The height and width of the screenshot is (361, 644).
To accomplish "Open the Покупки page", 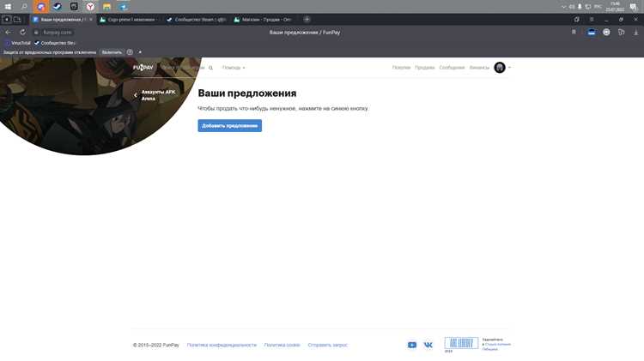I will tap(401, 68).
